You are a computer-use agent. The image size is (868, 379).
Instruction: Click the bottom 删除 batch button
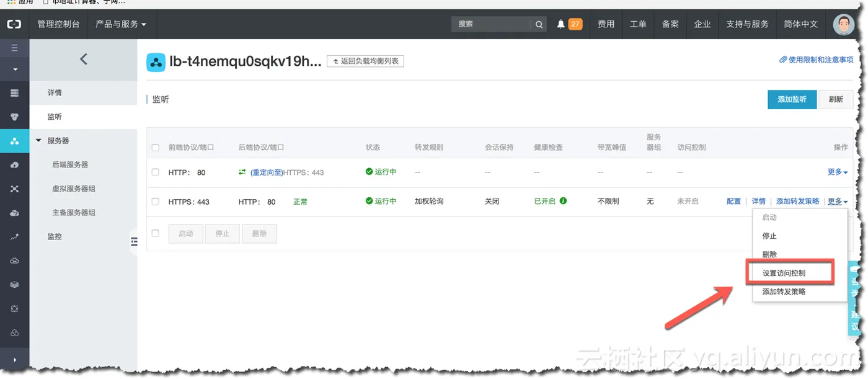259,234
